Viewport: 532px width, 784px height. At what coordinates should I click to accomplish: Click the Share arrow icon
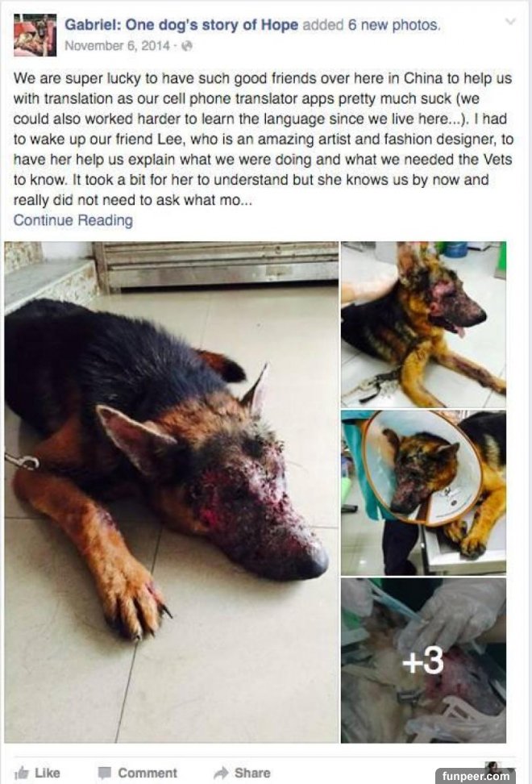click(x=221, y=773)
